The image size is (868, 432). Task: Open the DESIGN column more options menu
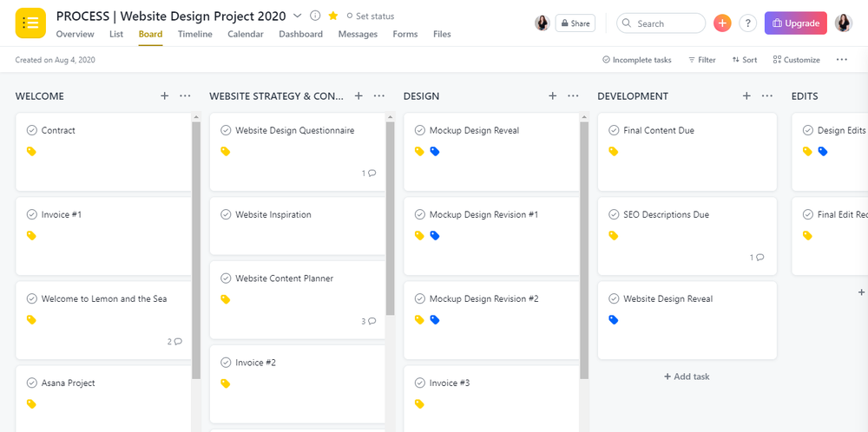573,95
